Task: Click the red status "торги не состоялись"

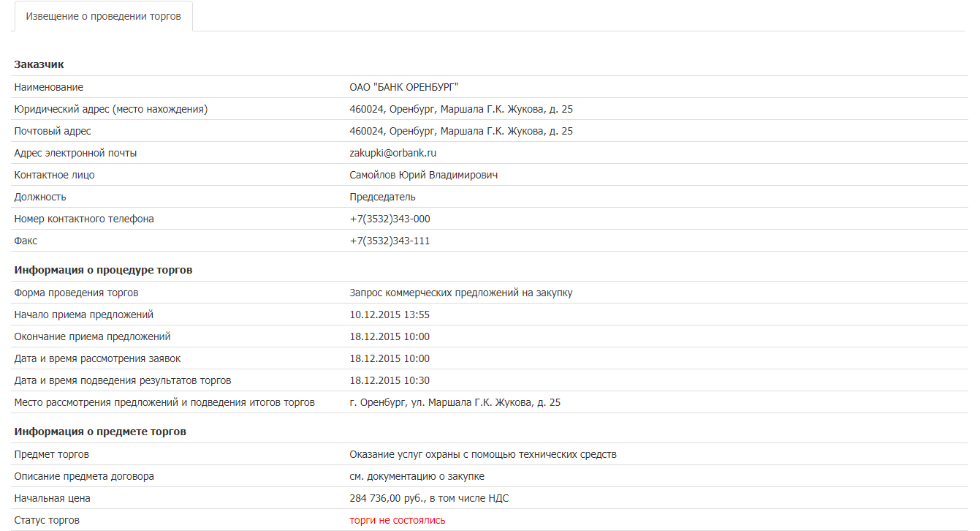Action: 398,520
